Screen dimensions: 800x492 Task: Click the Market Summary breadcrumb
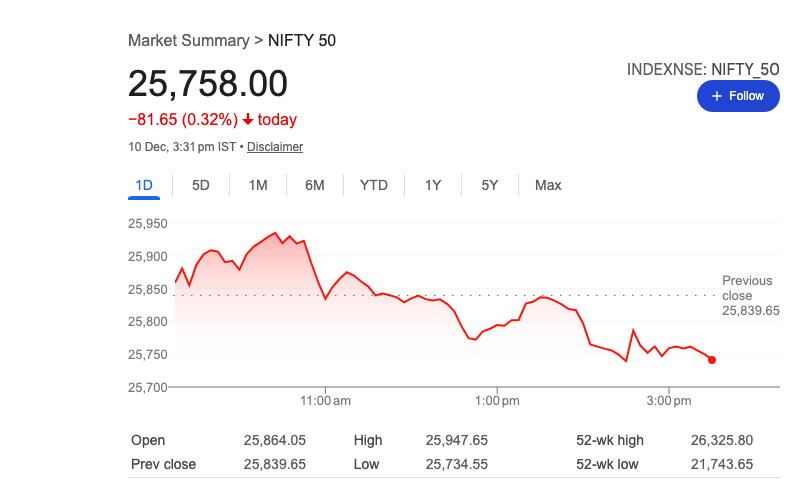(x=189, y=41)
